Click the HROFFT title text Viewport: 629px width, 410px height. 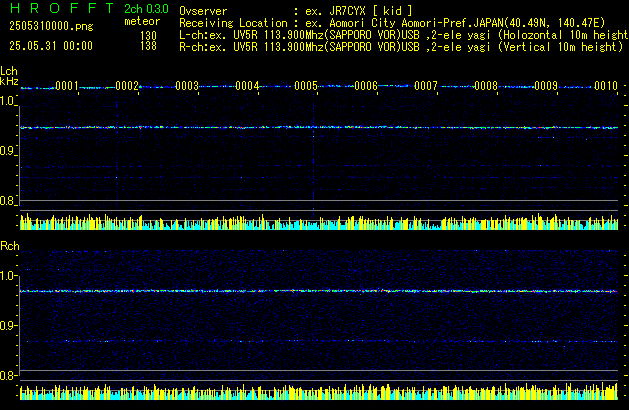(x=62, y=8)
